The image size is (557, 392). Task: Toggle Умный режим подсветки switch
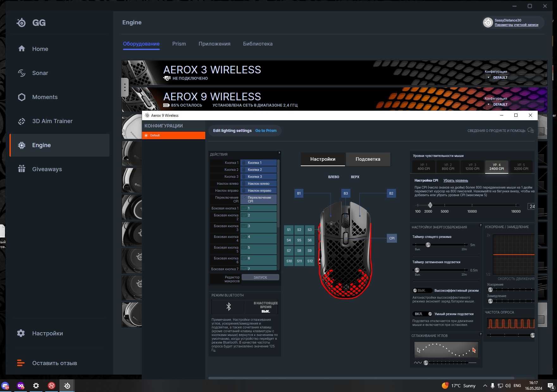point(422,314)
